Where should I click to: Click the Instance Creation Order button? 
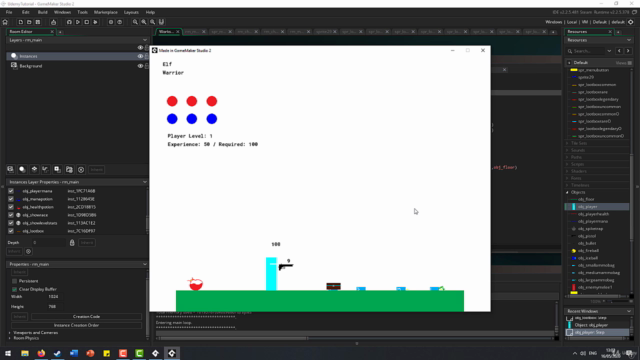76,326
